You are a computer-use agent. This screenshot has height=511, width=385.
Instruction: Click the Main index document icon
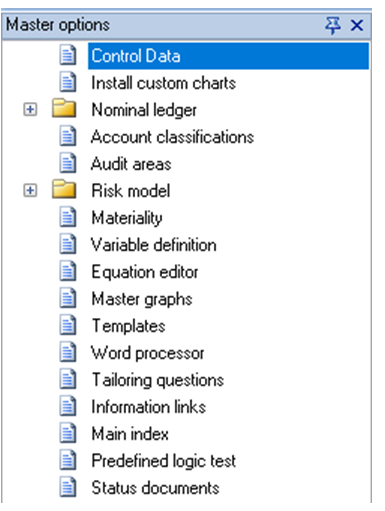click(68, 433)
